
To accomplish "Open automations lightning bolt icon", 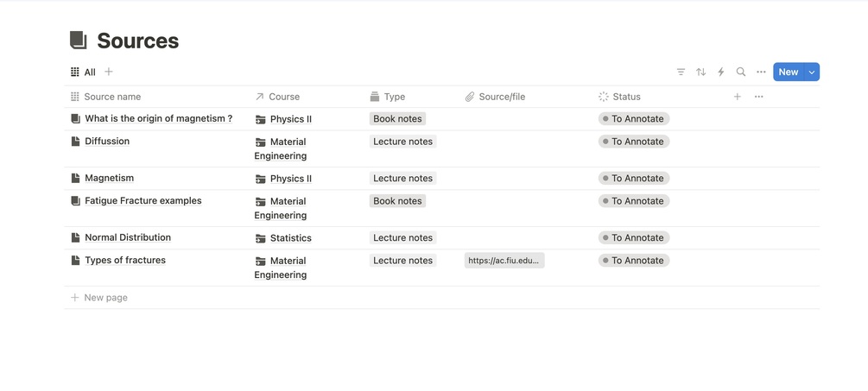I will [720, 72].
